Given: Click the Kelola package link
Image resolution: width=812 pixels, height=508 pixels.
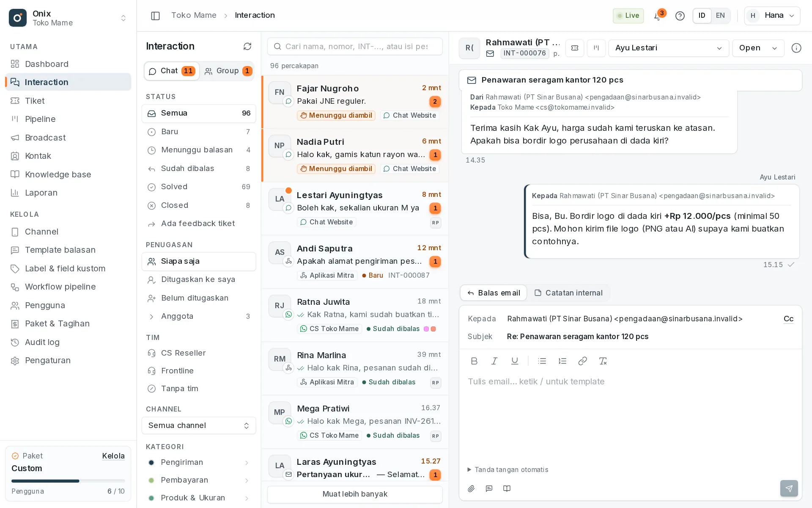Looking at the screenshot, I should click(113, 456).
